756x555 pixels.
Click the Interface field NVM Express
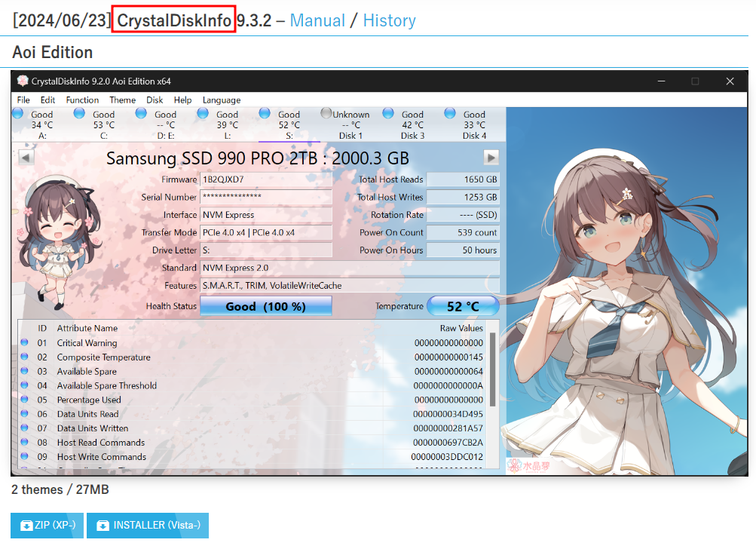pos(266,215)
